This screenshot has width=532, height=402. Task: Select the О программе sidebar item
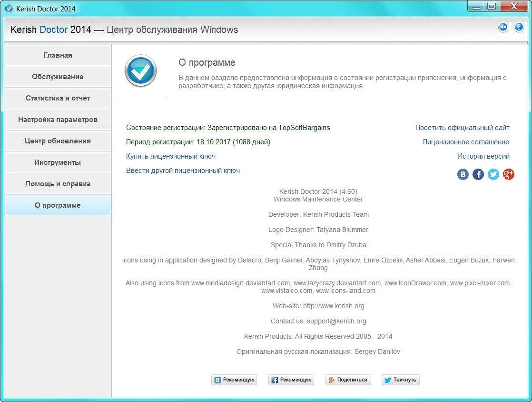[58, 205]
